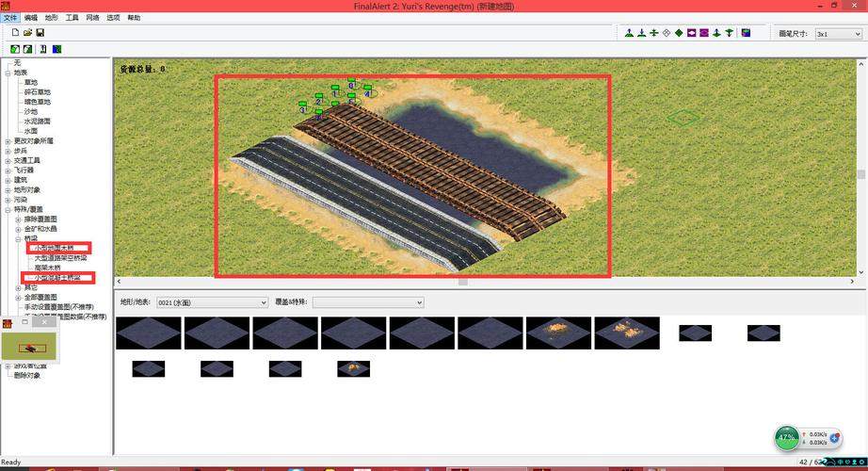
Task: Collapse the 特殊/覆盖 tree node
Action: [x=8, y=209]
